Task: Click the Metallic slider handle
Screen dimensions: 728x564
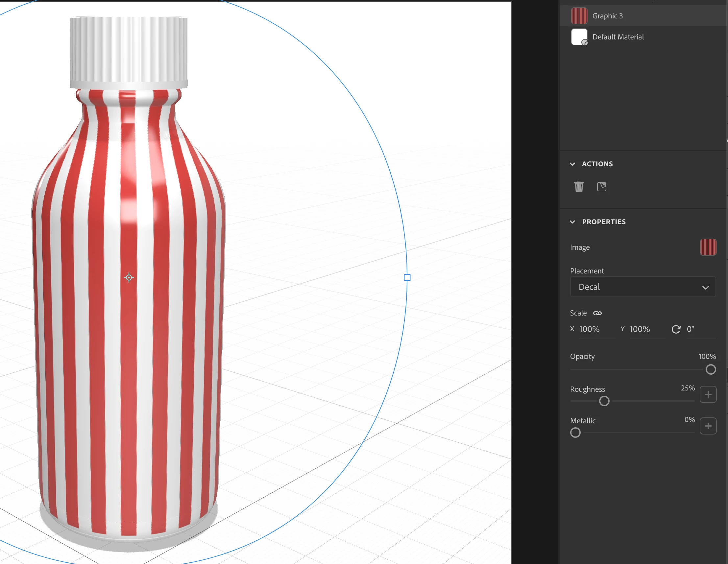Action: click(x=575, y=433)
